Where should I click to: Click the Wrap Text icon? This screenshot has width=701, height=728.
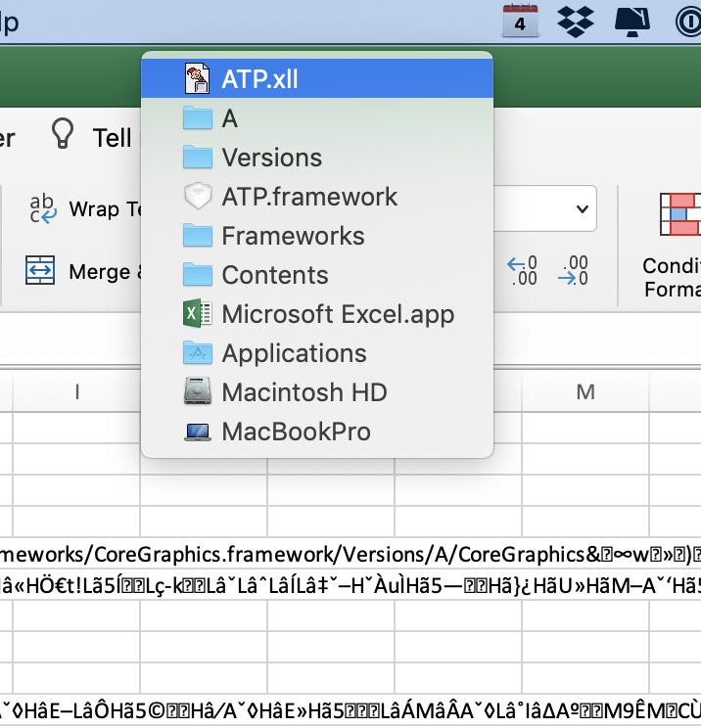pyautogui.click(x=43, y=209)
